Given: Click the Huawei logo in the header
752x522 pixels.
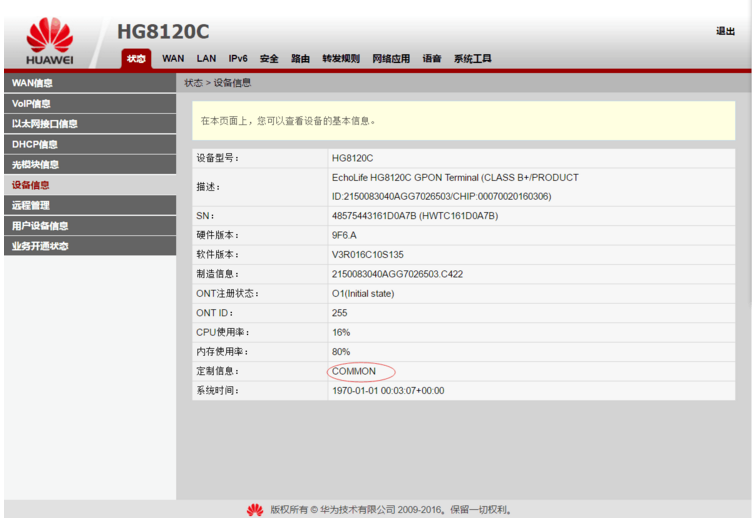Looking at the screenshot, I should click(x=50, y=41).
